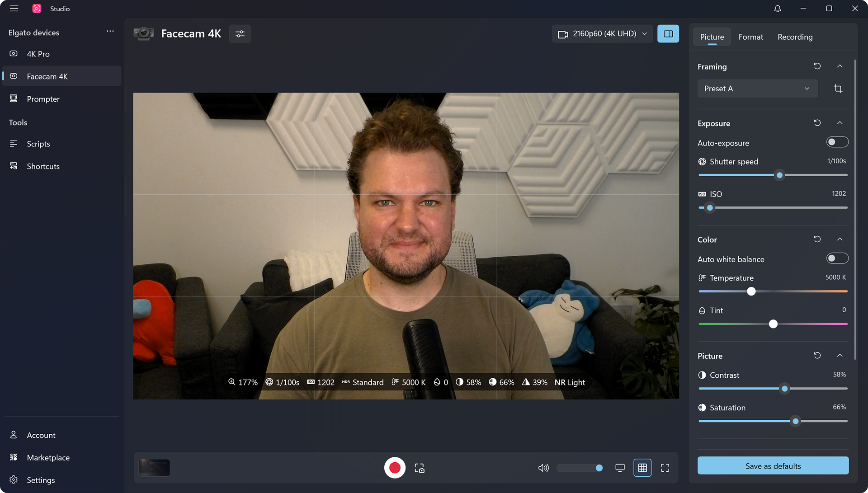Open the Preset A framing dropdown
This screenshot has width=868, height=493.
[x=758, y=89]
